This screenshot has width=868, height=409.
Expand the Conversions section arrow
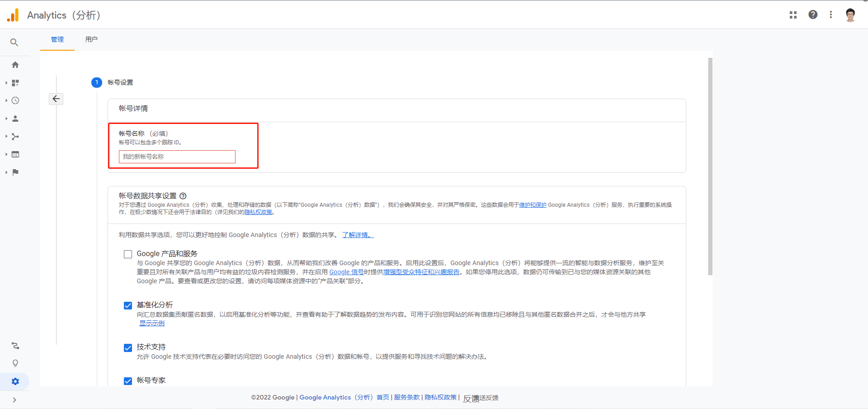pos(6,172)
